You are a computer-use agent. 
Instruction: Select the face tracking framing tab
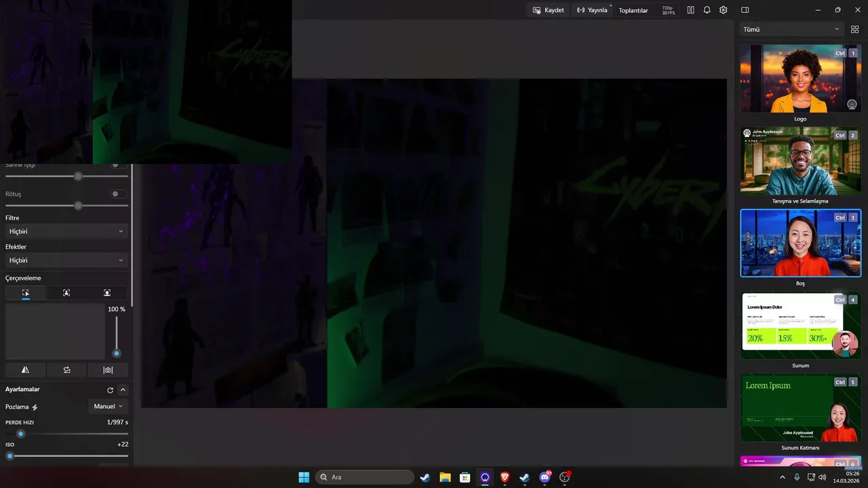(x=107, y=293)
